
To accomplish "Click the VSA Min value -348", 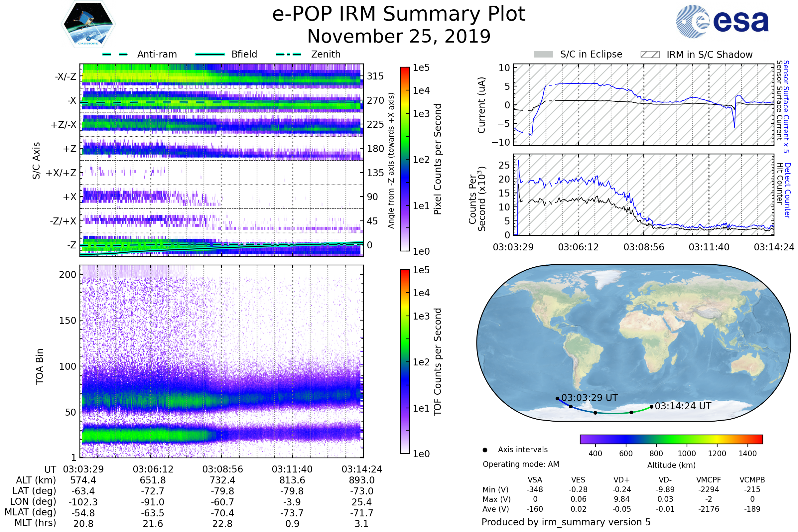I will (535, 489).
